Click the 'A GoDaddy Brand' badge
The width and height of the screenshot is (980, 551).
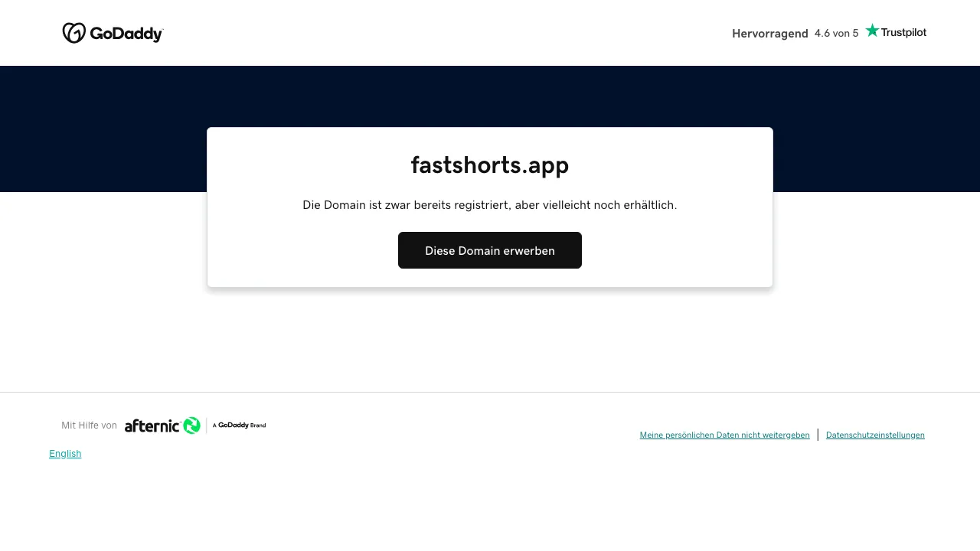pos(238,425)
